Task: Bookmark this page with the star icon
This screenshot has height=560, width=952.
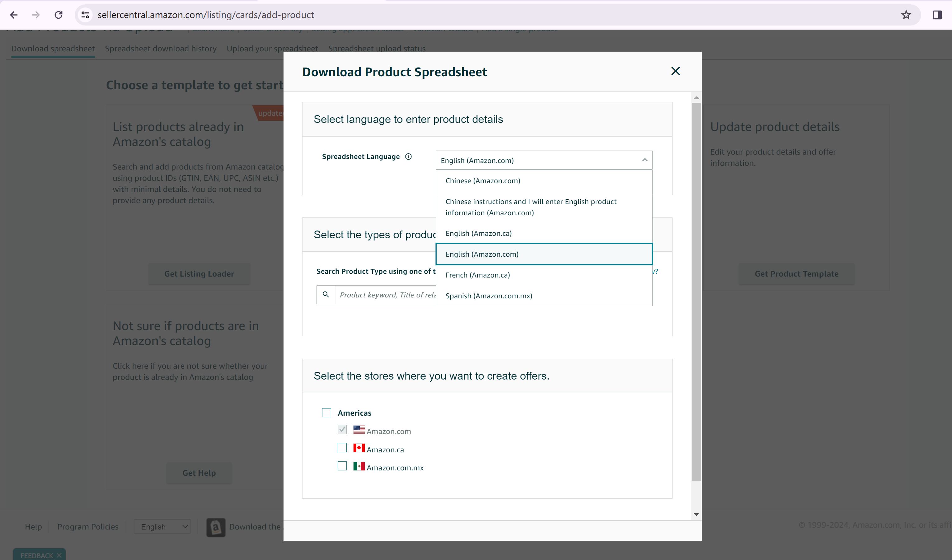Action: coord(906,15)
